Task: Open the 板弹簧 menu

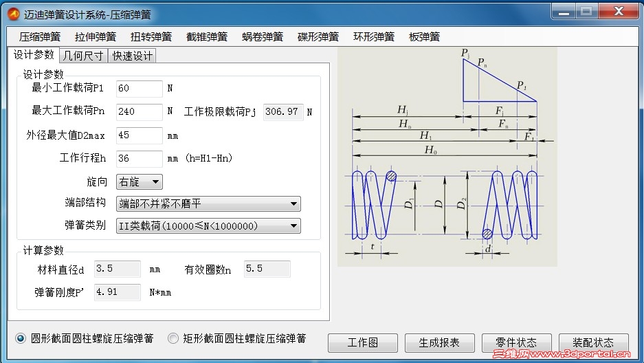Action: coord(424,37)
